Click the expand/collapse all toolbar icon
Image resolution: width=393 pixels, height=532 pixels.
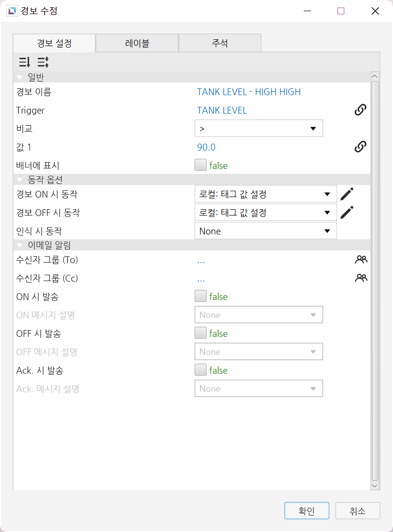pos(43,62)
